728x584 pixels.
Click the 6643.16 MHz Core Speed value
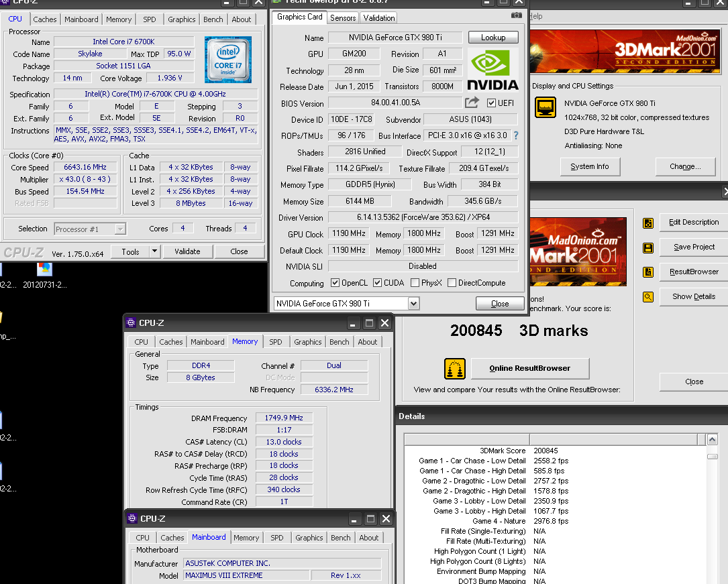(x=85, y=167)
